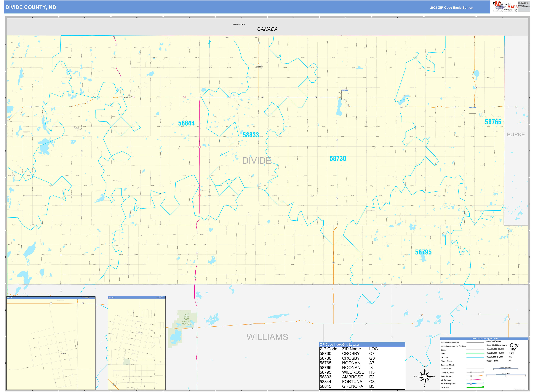Click the CANADA label

[x=267, y=29]
